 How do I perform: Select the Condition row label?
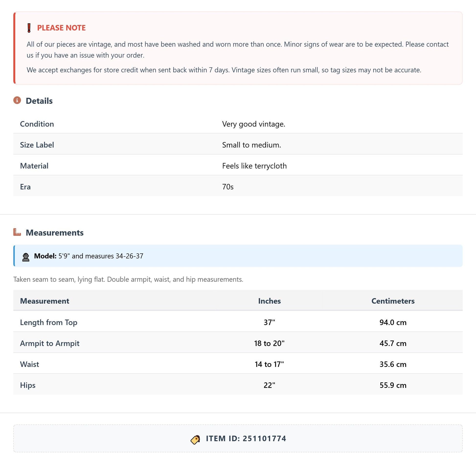point(37,124)
